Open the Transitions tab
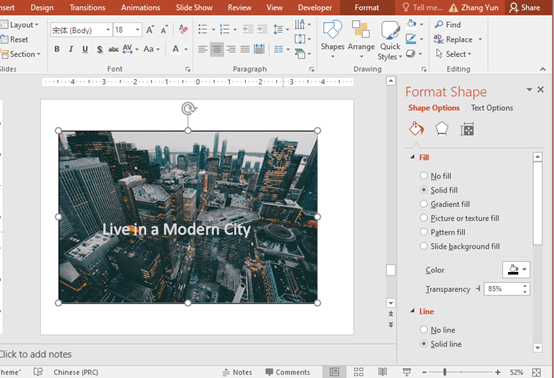 point(87,7)
